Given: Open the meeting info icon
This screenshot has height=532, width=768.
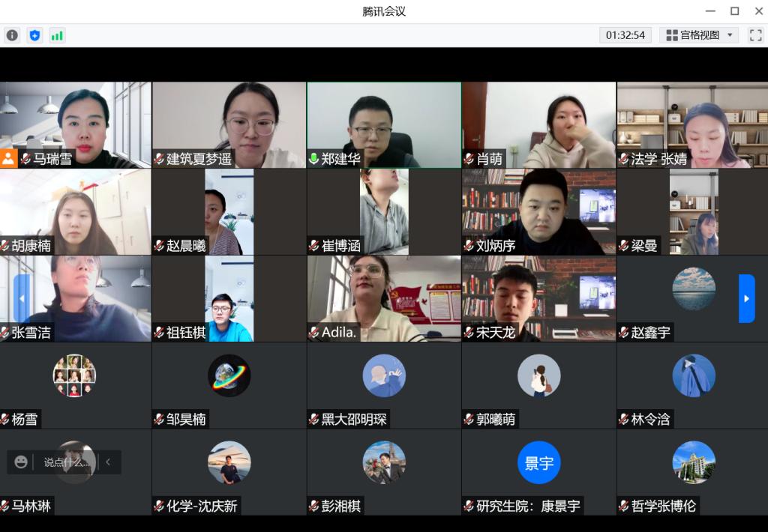Looking at the screenshot, I should point(12,35).
